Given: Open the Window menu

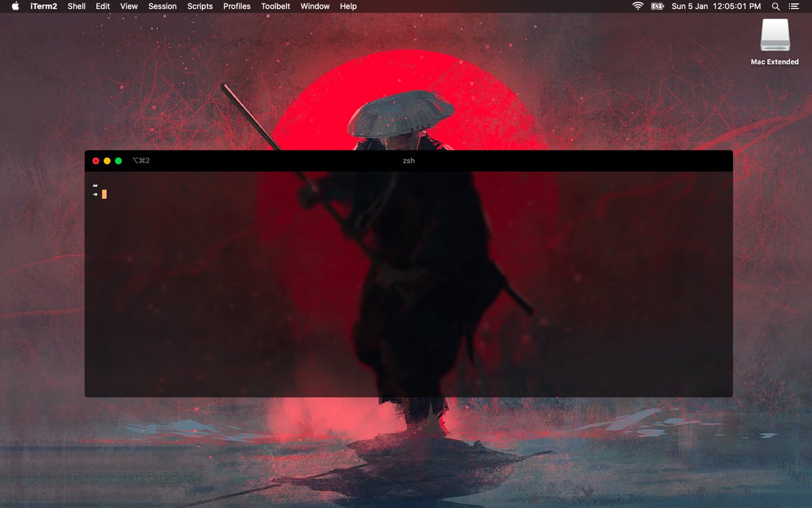Looking at the screenshot, I should coord(315,6).
